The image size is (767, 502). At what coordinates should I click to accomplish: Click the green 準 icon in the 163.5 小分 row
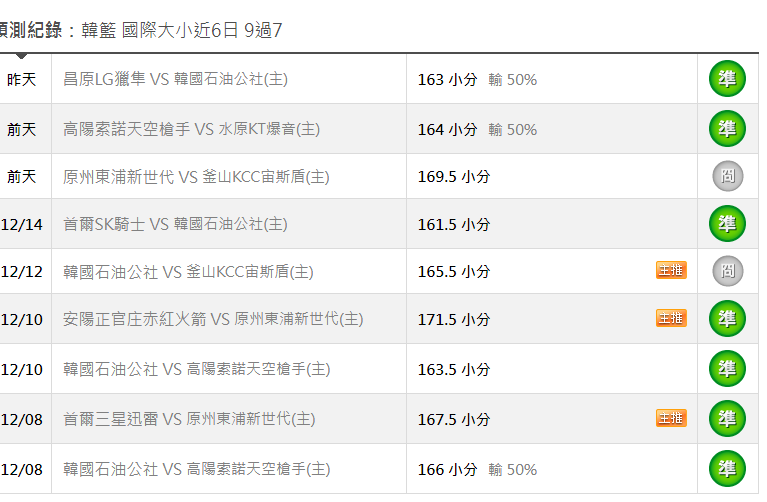(727, 368)
